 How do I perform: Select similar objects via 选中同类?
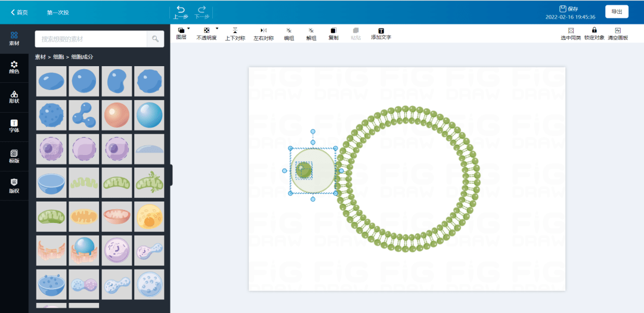coord(571,30)
